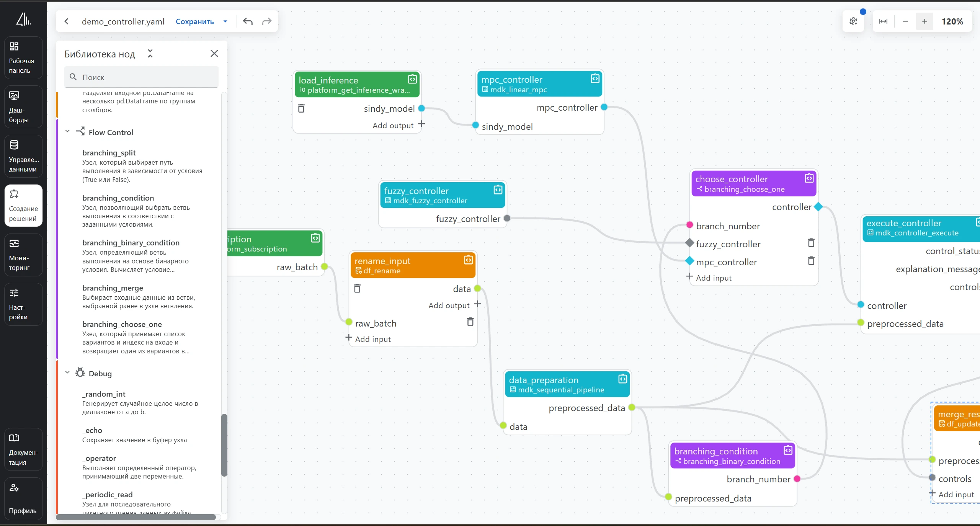Open code view of rename_input node
The width and height of the screenshot is (980, 526).
coord(468,260)
